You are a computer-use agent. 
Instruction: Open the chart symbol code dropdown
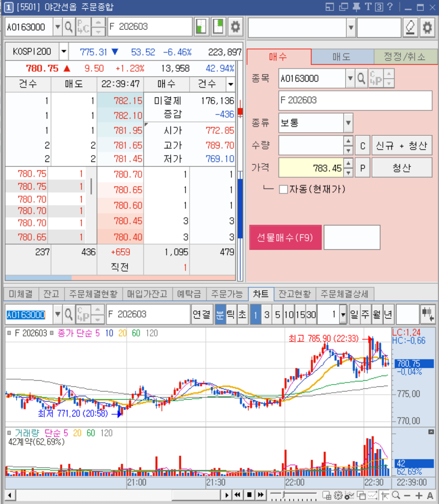click(x=57, y=314)
